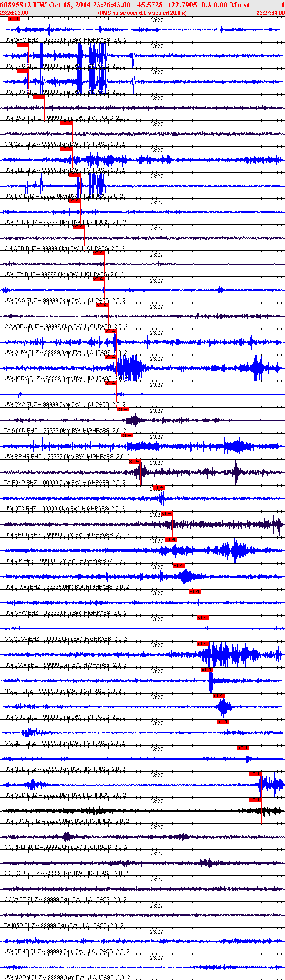The height and width of the screenshot is (980, 285).
Task: Select the "UW CPW EHZ" station label
Action: coord(22,613)
